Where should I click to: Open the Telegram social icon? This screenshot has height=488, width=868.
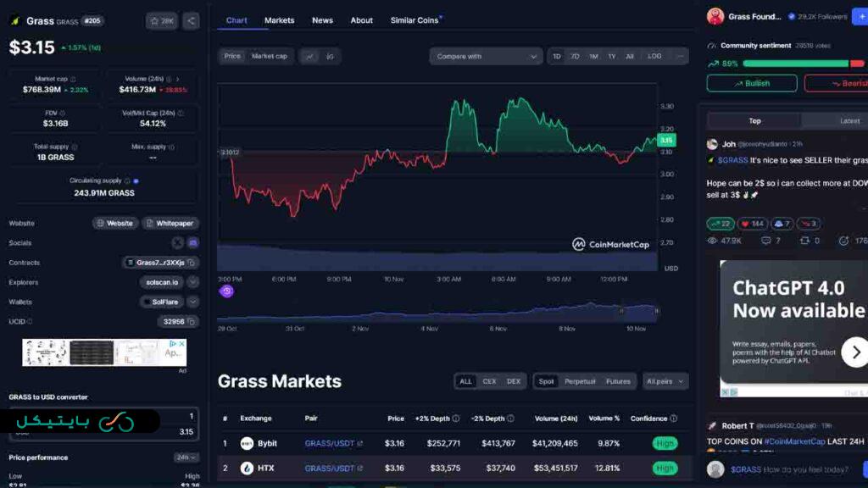[x=193, y=242]
